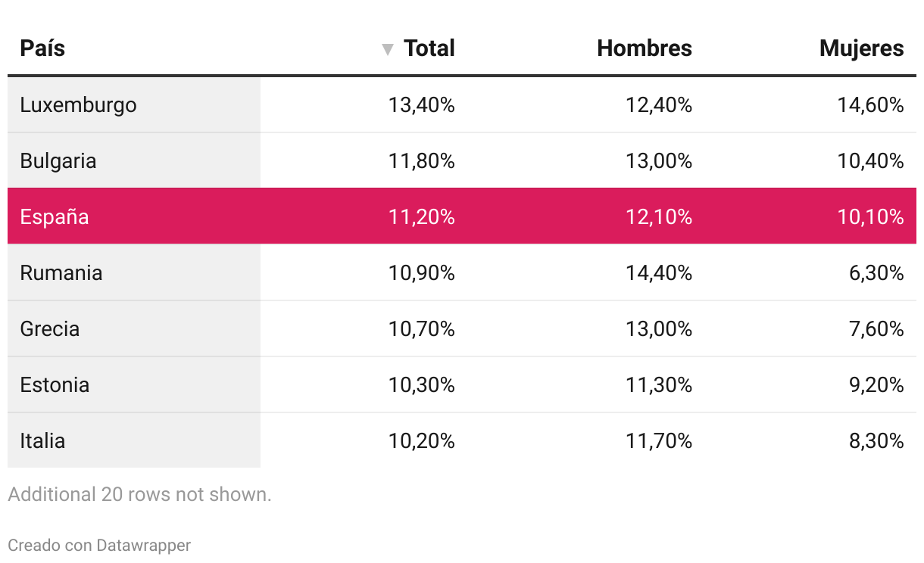Sort table by País column header
Screen dimensions: 924x563
pyautogui.click(x=42, y=48)
